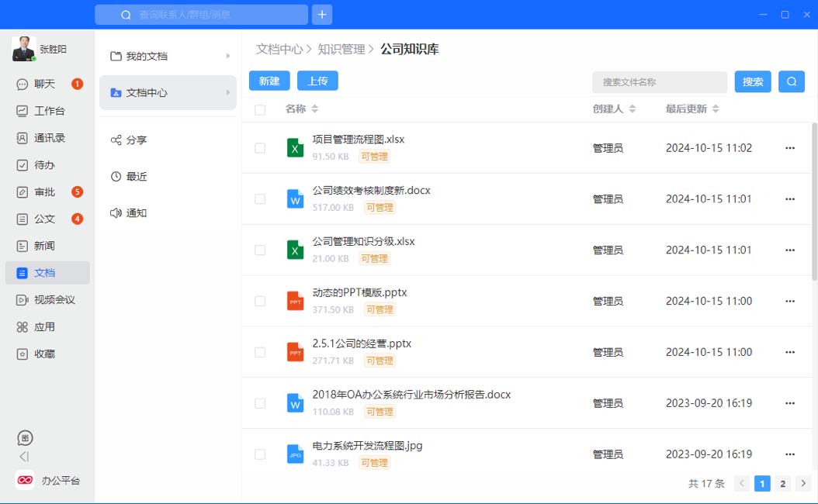Viewport: 818px width, 504px height.
Task: Open the 通讯录 contacts section
Action: (x=49, y=138)
